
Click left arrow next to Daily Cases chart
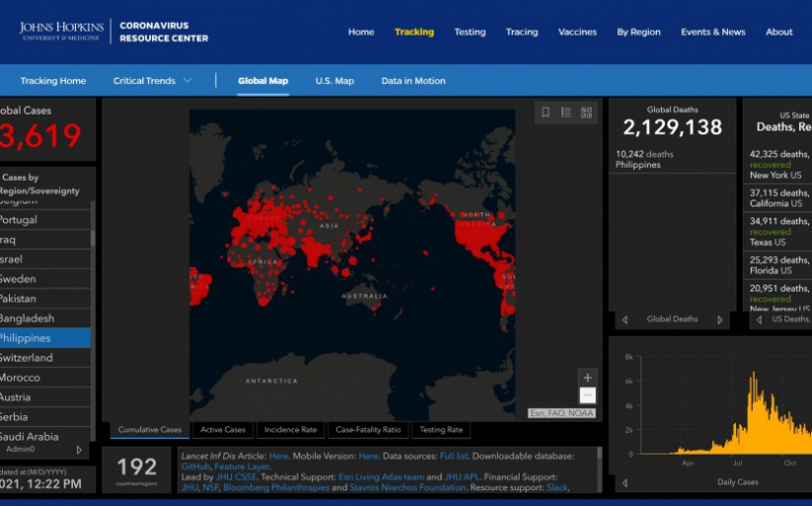coord(623,483)
